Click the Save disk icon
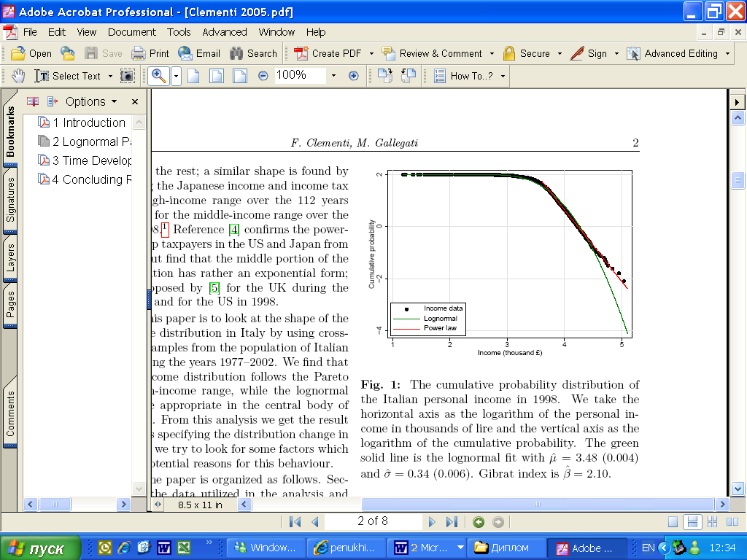The width and height of the screenshot is (747, 560). [91, 53]
